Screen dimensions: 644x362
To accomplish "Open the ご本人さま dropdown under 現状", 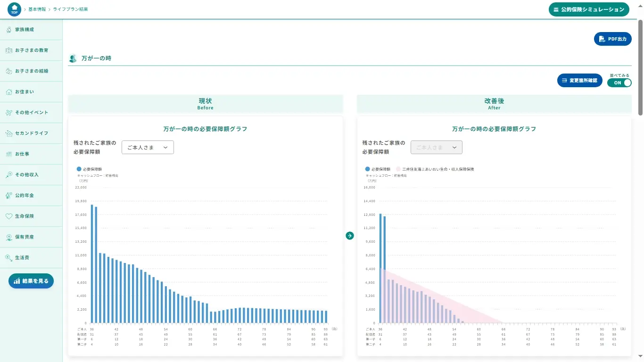I will pos(148,148).
